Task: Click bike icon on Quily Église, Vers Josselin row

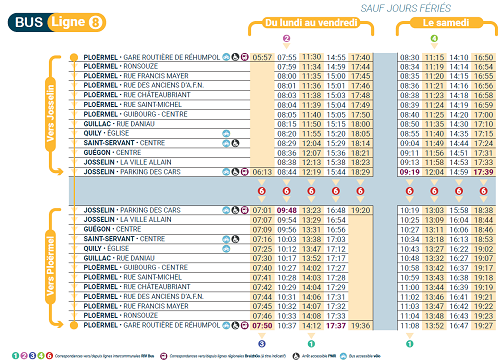Action: (226, 134)
